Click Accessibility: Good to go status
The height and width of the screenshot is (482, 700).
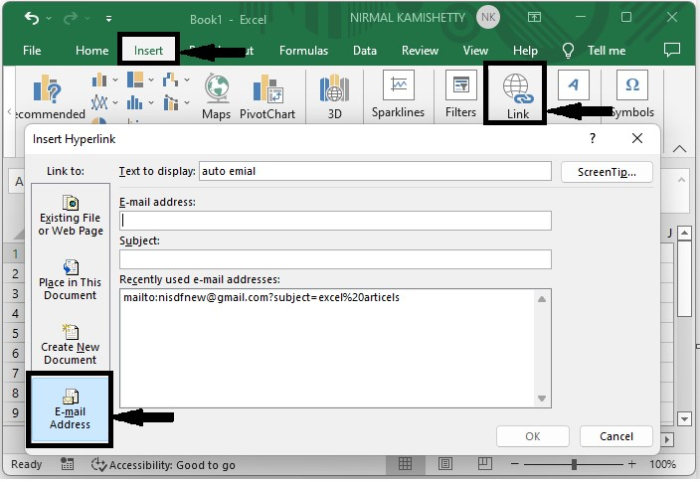coord(163,465)
